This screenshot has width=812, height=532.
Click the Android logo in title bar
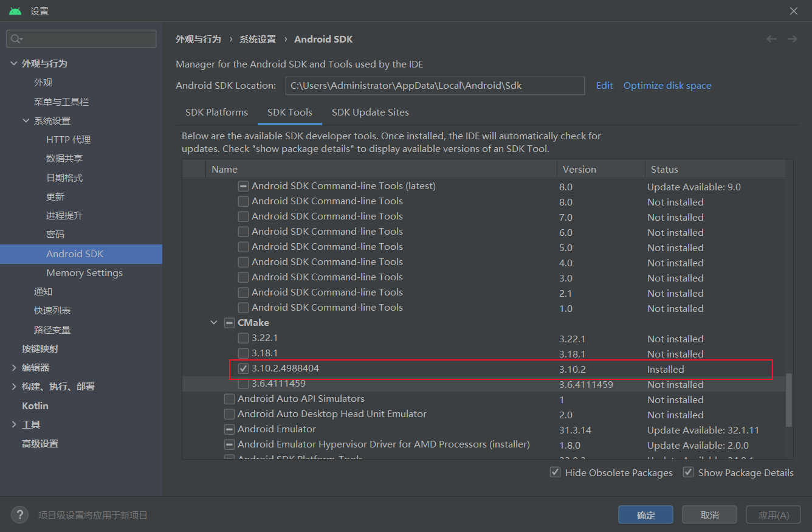click(x=15, y=11)
